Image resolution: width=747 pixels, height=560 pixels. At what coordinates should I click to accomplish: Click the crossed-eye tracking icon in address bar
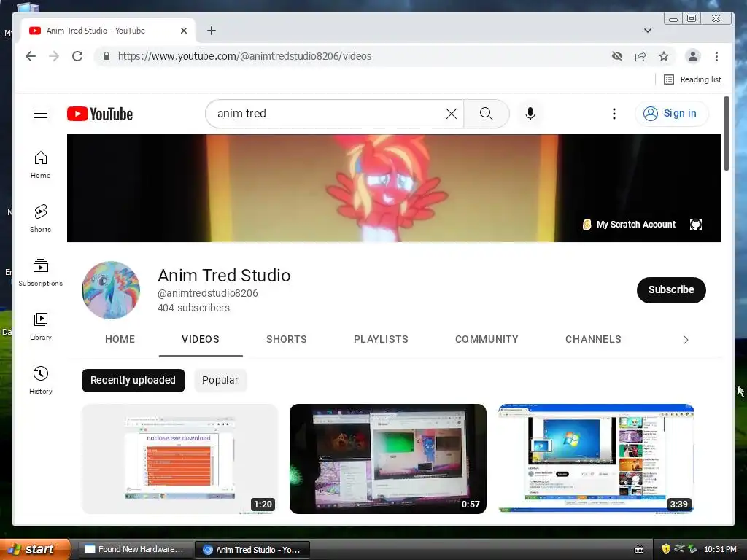(617, 56)
